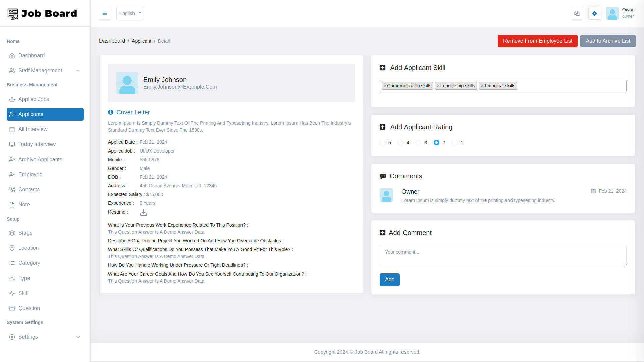644x362 pixels.
Task: Click the comment input field
Action: tap(503, 256)
